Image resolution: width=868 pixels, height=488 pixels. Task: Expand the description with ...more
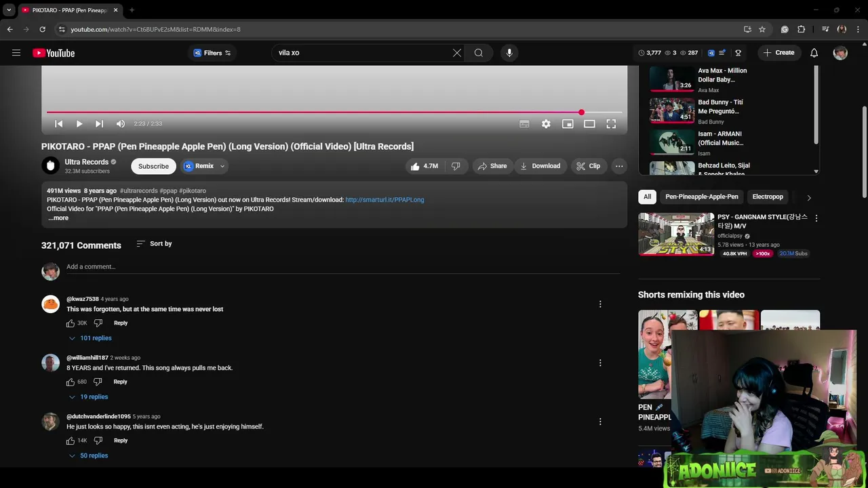tap(58, 218)
